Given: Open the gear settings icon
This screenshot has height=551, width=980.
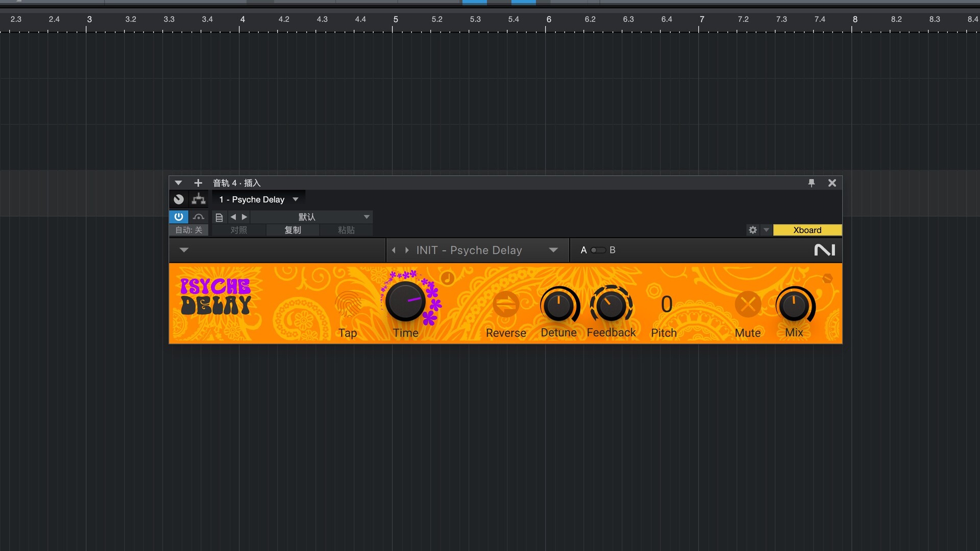Looking at the screenshot, I should (752, 230).
